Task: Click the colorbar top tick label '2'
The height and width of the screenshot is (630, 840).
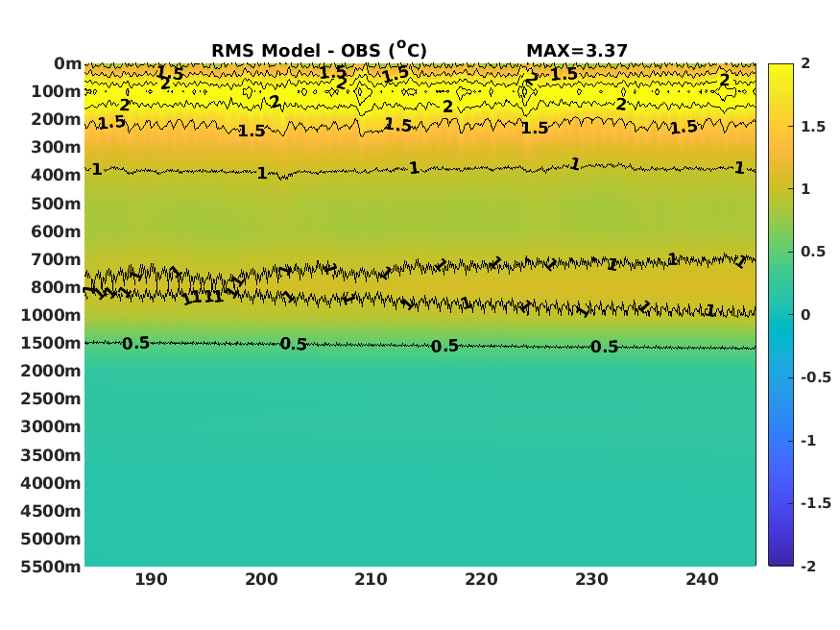Action: point(805,63)
